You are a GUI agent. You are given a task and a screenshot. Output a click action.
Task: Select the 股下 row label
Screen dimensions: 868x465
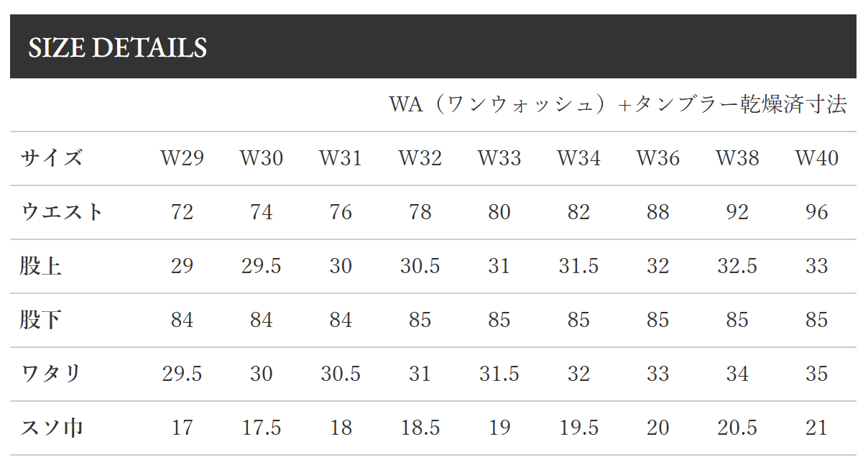pyautogui.click(x=41, y=320)
